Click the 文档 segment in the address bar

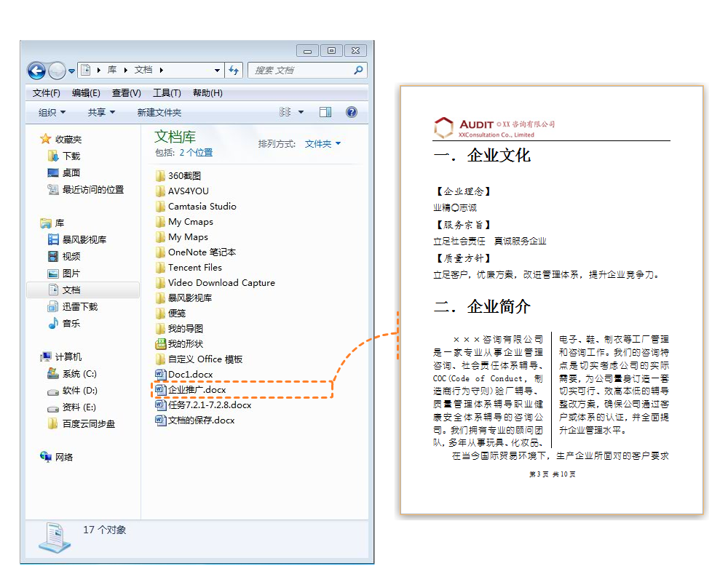[x=143, y=70]
